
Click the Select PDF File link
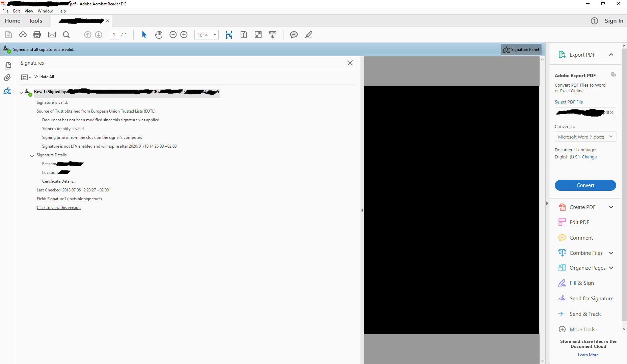click(569, 102)
